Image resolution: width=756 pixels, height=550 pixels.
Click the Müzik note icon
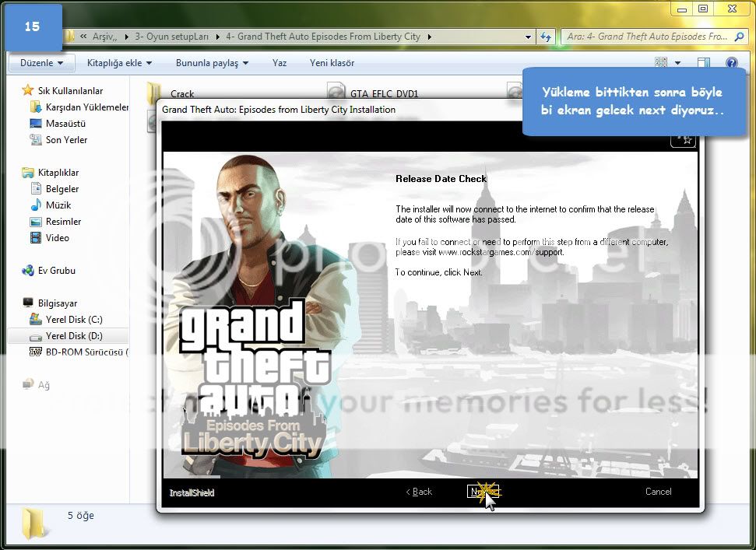tap(36, 205)
